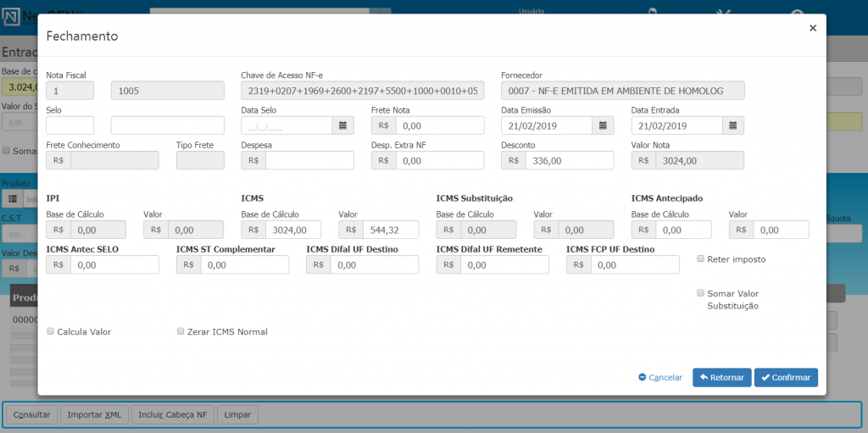The height and width of the screenshot is (433, 868).
Task: Click the Importar XML button
Action: (94, 415)
